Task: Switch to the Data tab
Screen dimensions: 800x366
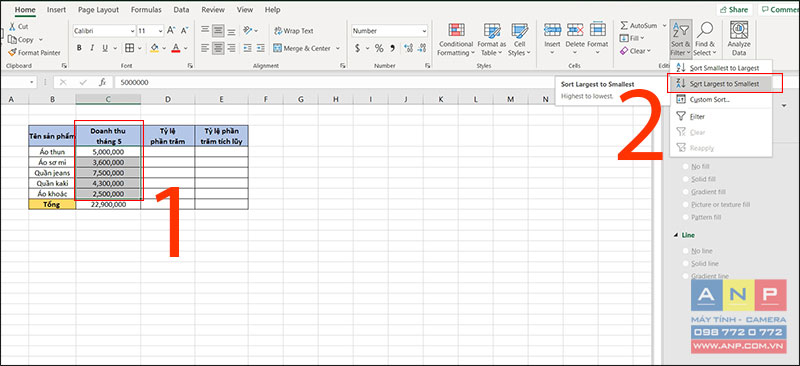Action: 181,10
